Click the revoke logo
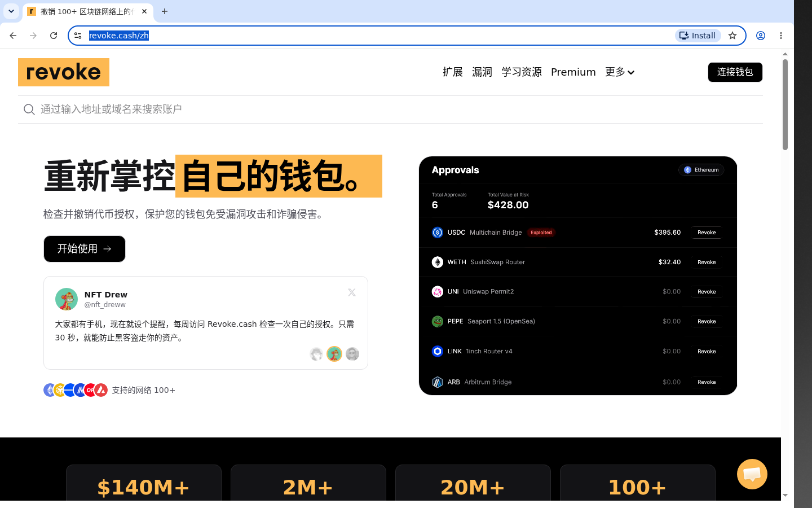Viewport: 812px width, 508px height. pos(64,72)
